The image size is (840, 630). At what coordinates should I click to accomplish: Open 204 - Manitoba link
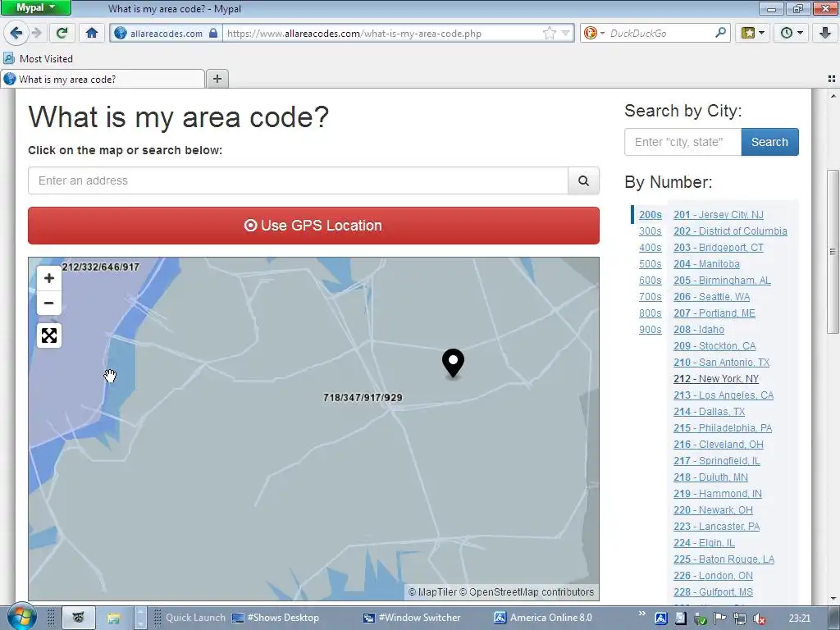tap(706, 264)
